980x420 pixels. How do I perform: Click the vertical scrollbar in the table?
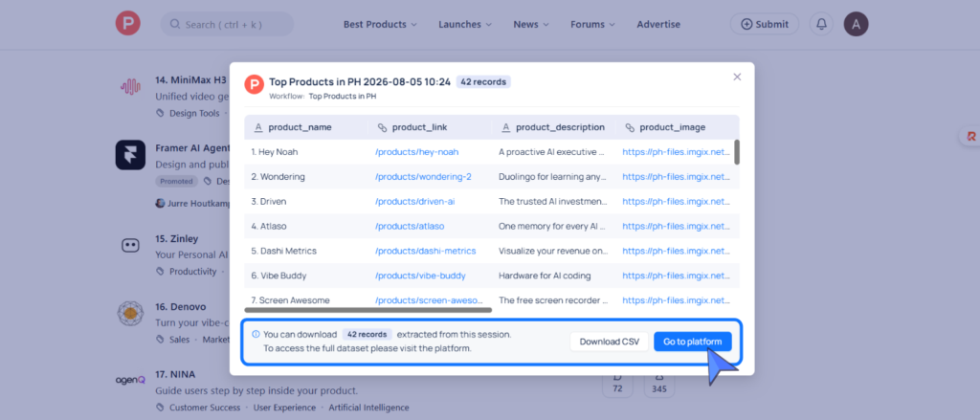(737, 152)
